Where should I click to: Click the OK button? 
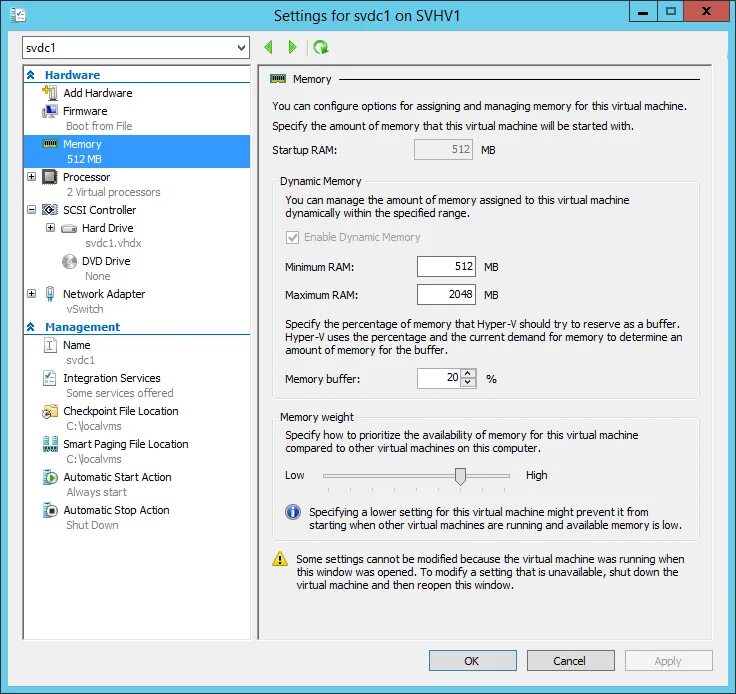[473, 661]
